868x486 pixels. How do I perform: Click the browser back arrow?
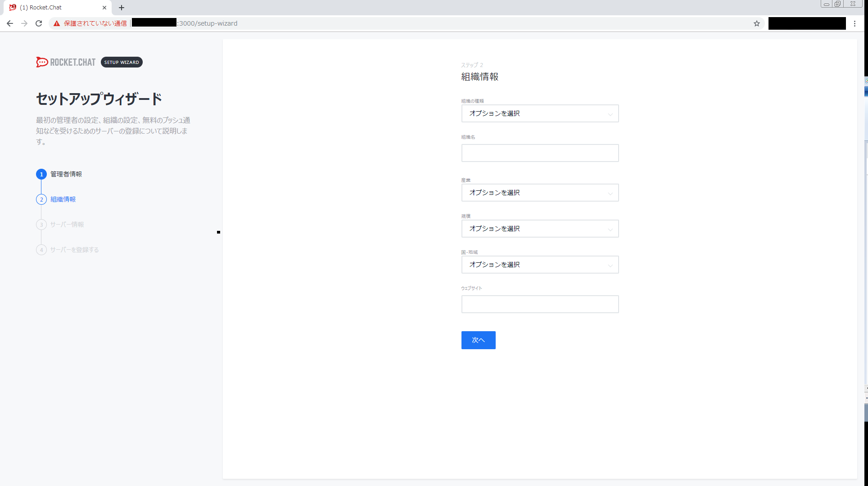10,23
